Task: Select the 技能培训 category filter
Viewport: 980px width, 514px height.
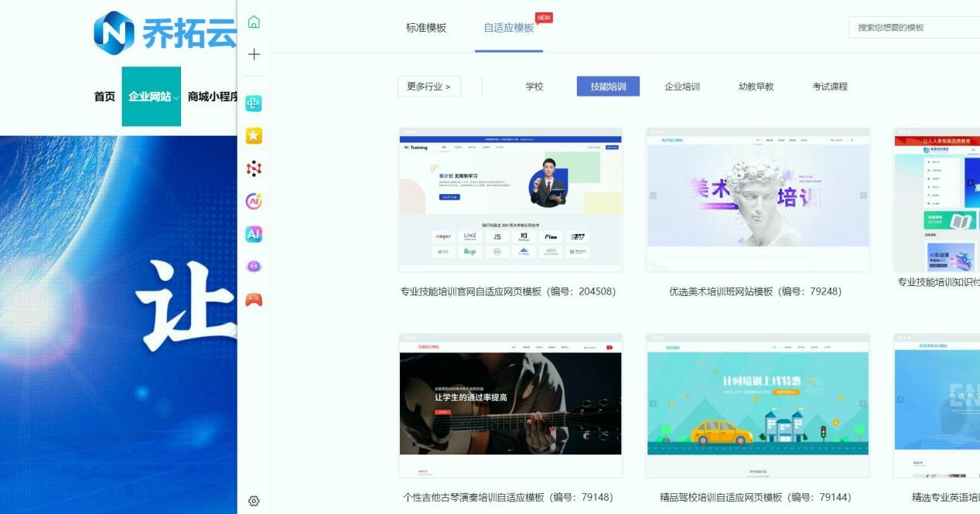Action: click(608, 87)
